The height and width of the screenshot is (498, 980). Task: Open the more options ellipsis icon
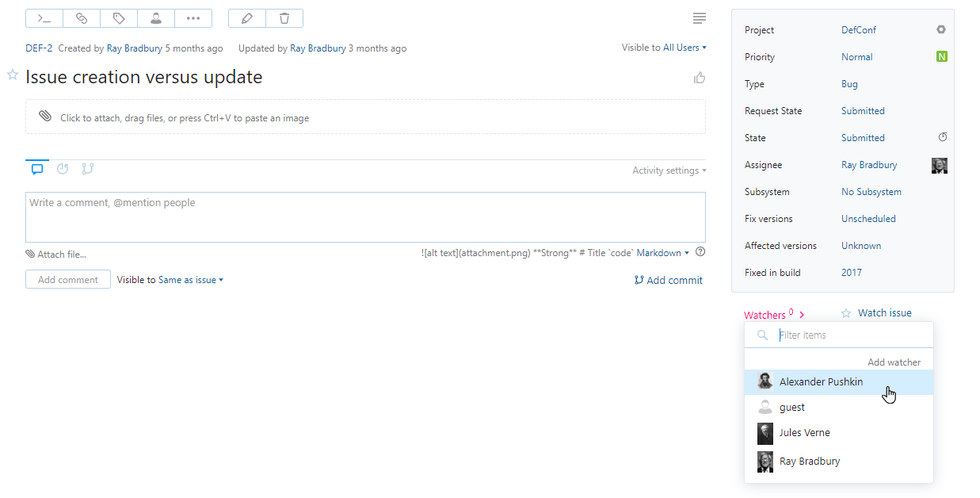click(x=193, y=17)
